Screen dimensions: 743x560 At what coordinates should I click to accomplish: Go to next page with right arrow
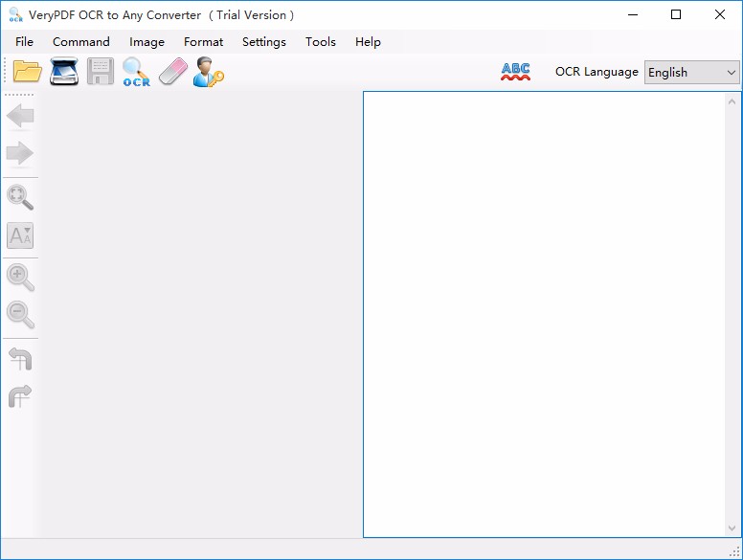point(20,153)
